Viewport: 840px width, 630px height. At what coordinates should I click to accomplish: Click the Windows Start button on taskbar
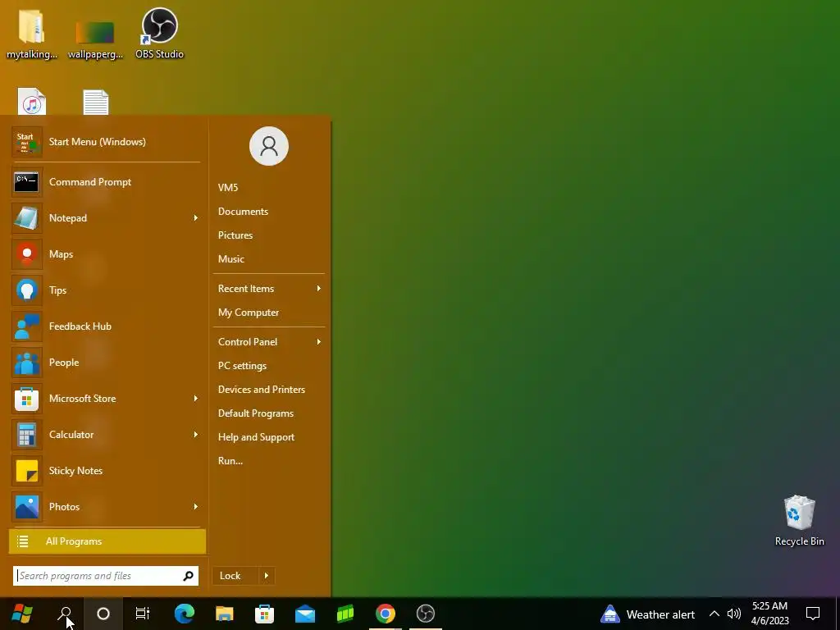[22, 614]
